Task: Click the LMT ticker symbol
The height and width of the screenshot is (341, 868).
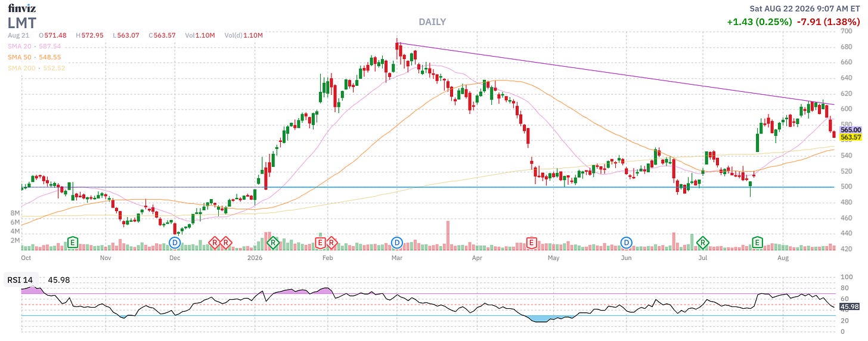Action: (x=22, y=23)
